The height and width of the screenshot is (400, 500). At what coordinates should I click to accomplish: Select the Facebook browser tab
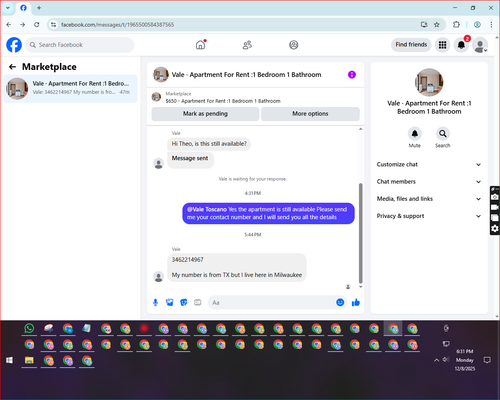click(x=23, y=8)
